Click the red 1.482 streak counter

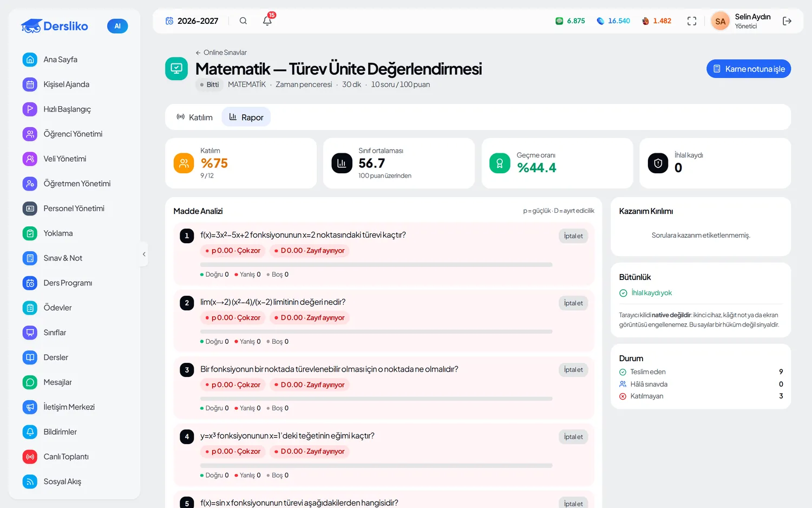pyautogui.click(x=657, y=21)
